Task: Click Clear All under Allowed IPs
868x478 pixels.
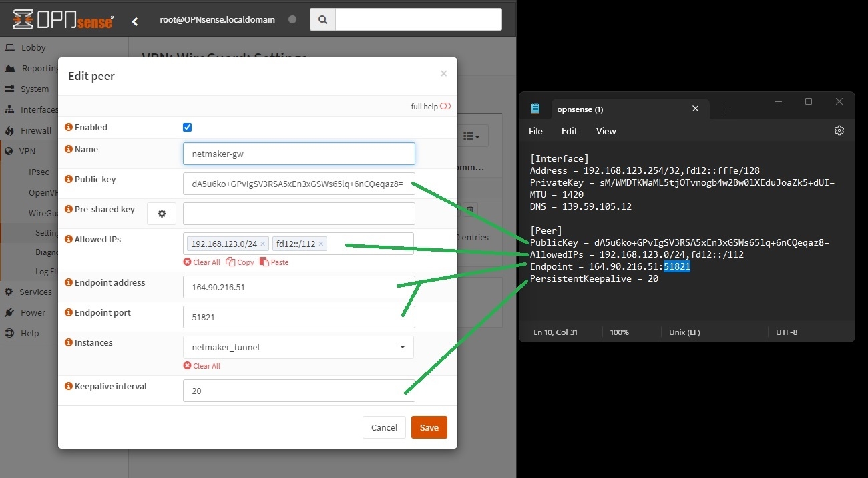Action: tap(202, 262)
